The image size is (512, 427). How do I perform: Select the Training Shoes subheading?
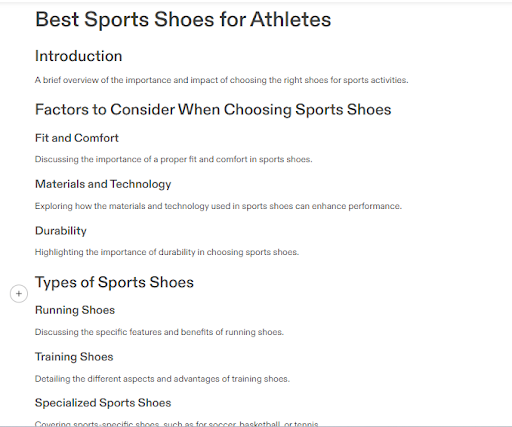(x=74, y=357)
